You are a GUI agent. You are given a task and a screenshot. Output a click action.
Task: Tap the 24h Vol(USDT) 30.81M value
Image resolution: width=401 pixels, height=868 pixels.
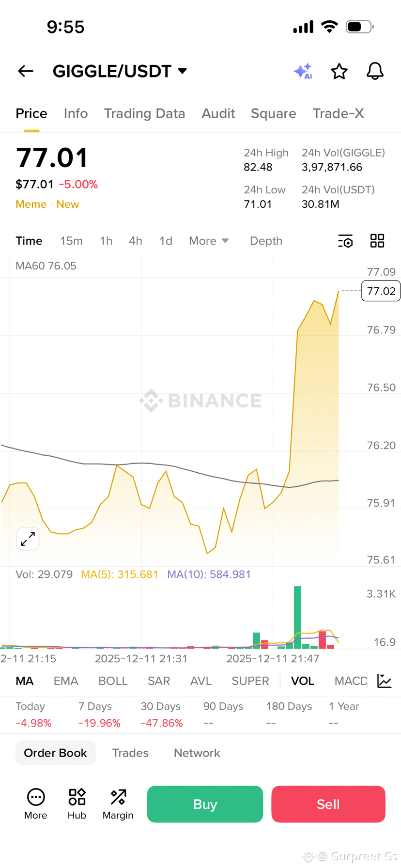click(x=320, y=204)
